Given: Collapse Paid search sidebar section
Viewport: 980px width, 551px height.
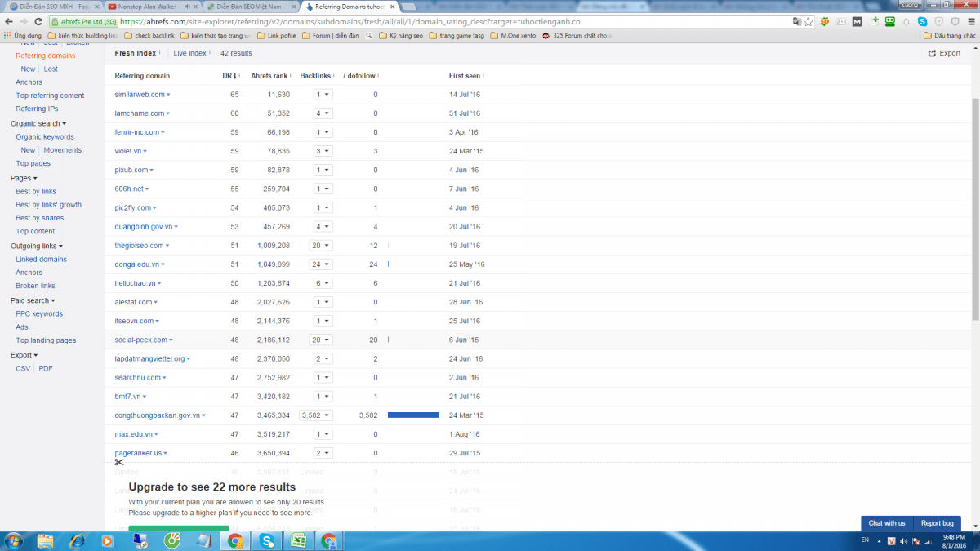Looking at the screenshot, I should click(33, 300).
